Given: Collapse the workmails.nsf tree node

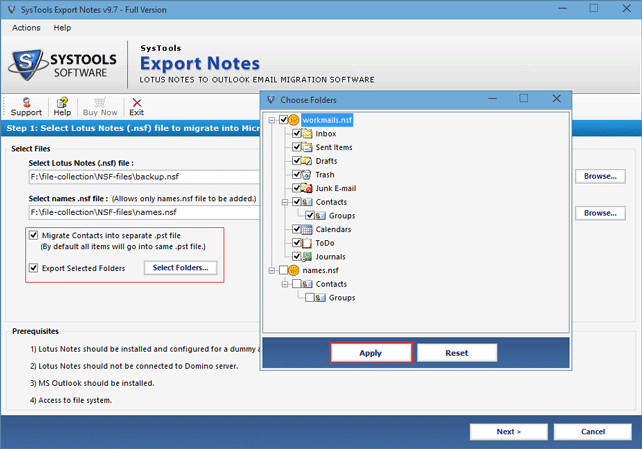Looking at the screenshot, I should [271, 120].
